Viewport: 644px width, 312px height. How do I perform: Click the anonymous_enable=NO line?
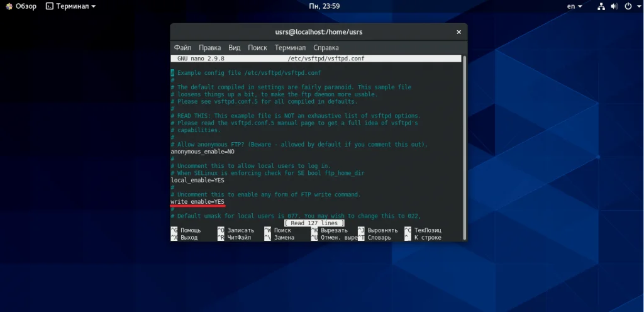(203, 152)
